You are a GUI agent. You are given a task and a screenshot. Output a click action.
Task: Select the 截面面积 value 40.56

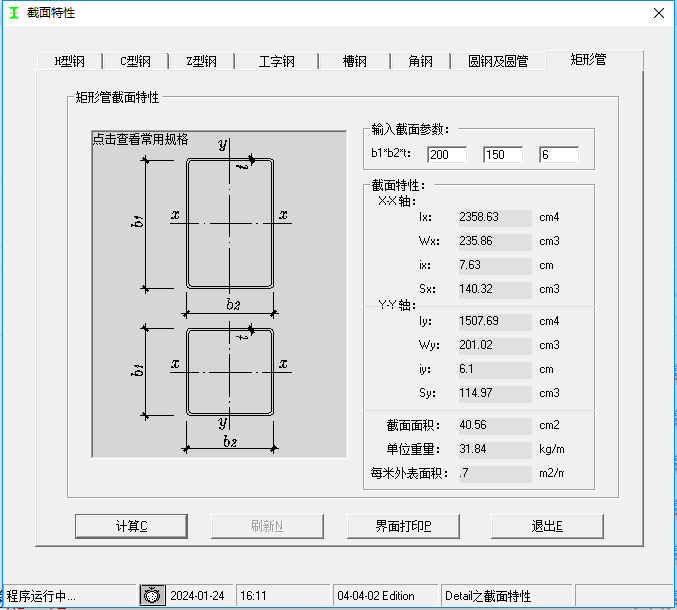pos(495,425)
